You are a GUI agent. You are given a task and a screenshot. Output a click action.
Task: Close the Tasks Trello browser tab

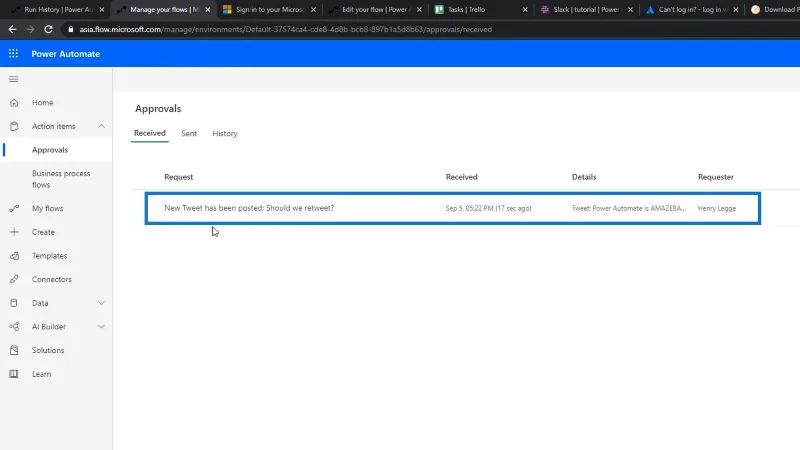[x=525, y=10]
